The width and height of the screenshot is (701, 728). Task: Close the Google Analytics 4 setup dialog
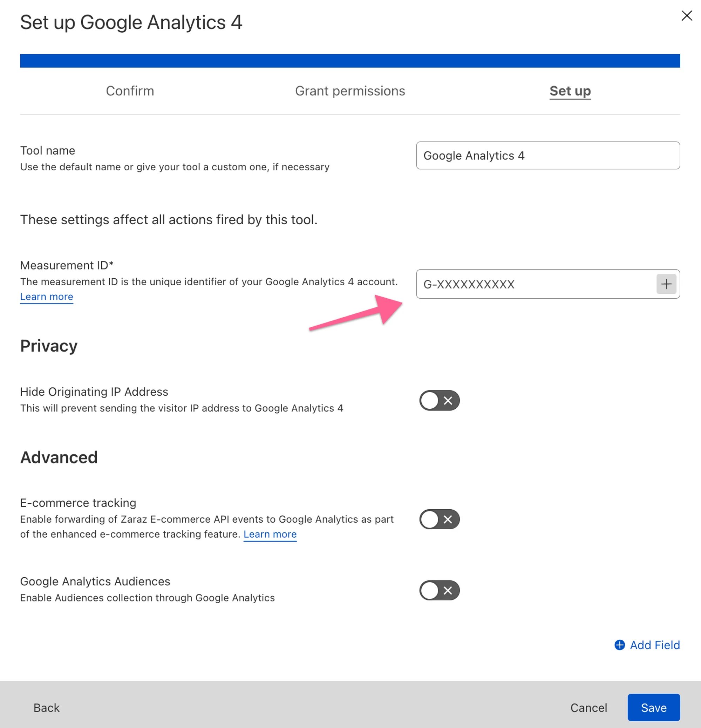(x=687, y=16)
